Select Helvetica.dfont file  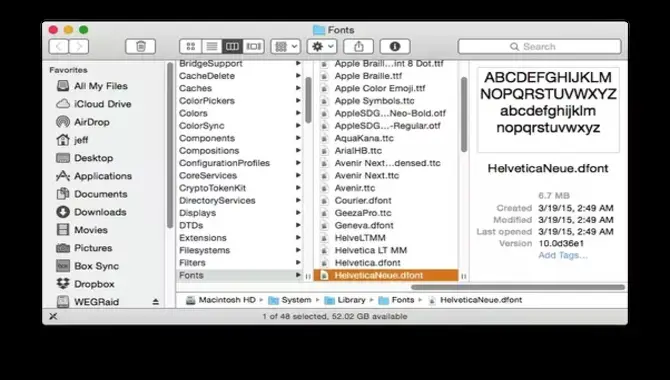(x=367, y=262)
